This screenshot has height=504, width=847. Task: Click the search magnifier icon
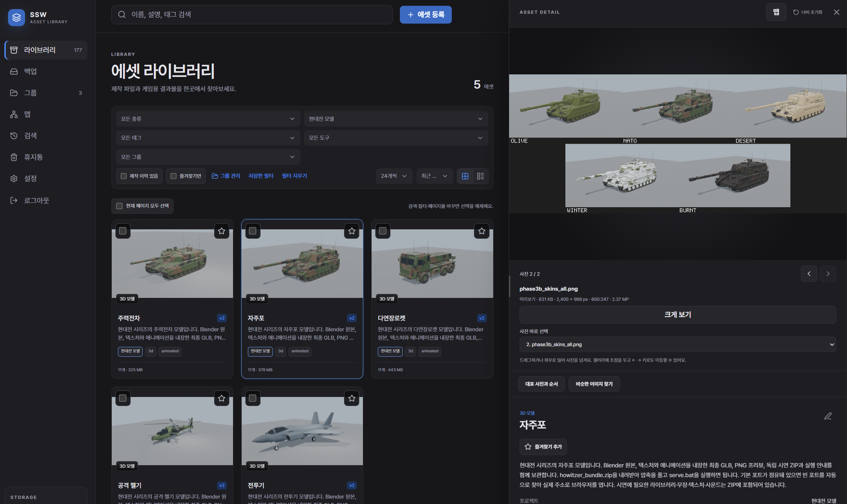tap(122, 15)
